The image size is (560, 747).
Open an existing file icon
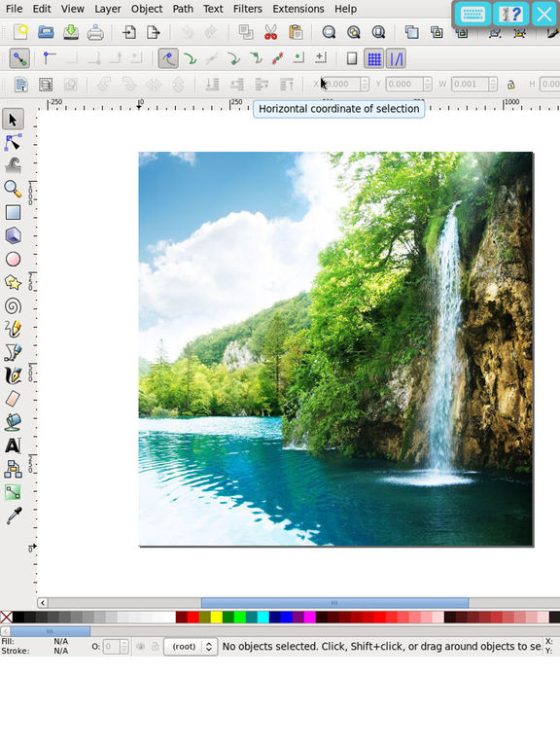46,32
